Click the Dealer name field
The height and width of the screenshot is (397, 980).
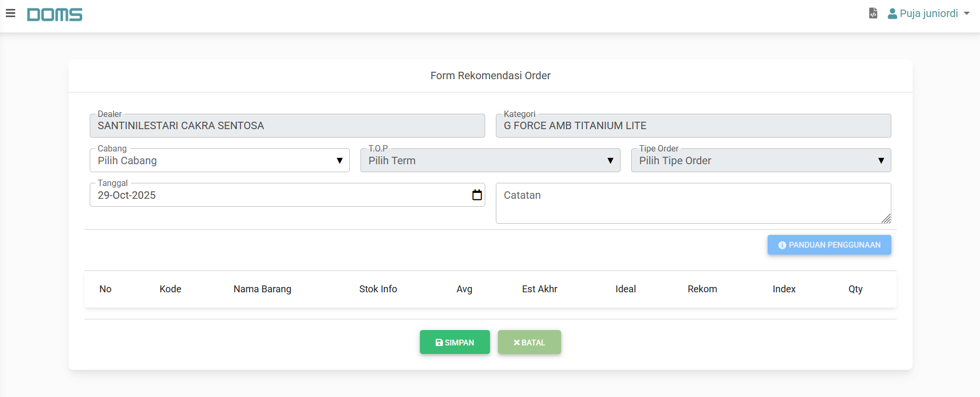287,126
